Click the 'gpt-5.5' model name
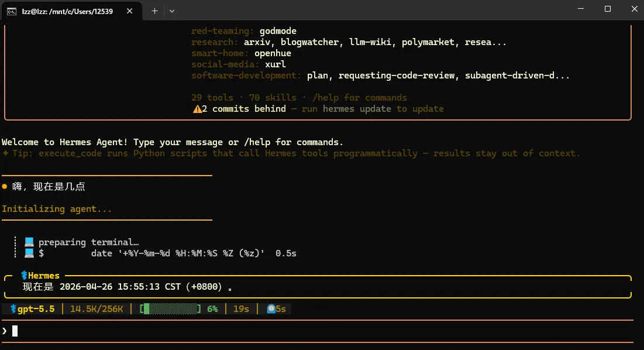 click(x=36, y=309)
